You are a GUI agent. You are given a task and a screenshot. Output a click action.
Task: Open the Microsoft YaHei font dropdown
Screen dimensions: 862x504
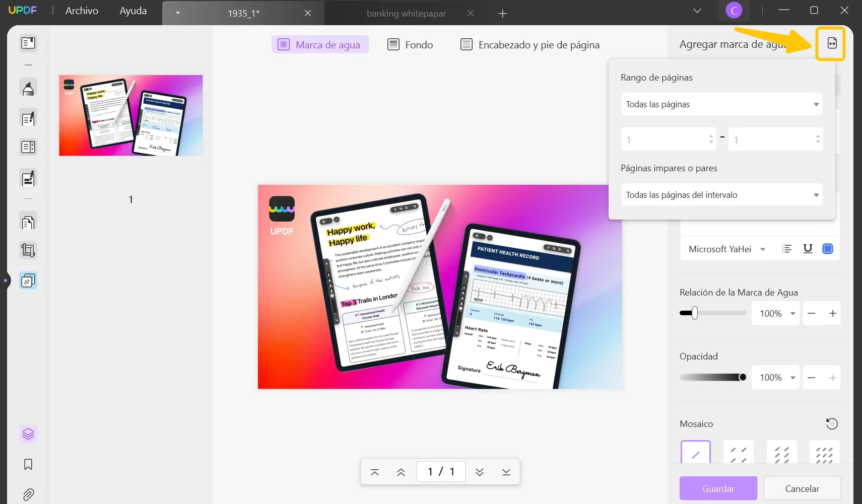(x=726, y=249)
